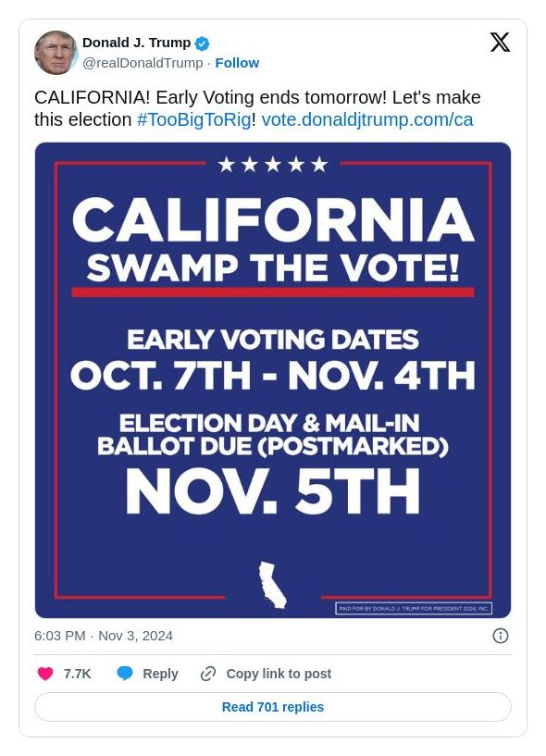Click the Follow button
The image size is (546, 756).
point(237,63)
